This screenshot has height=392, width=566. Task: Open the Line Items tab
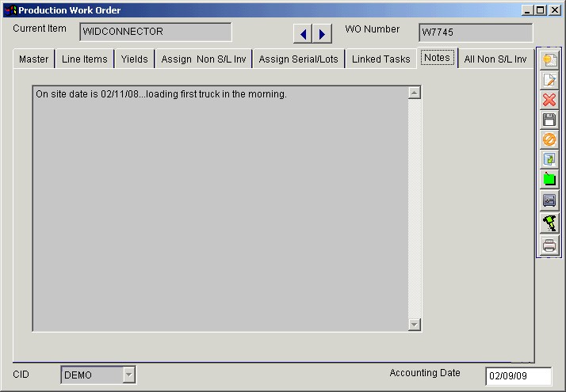click(x=85, y=59)
